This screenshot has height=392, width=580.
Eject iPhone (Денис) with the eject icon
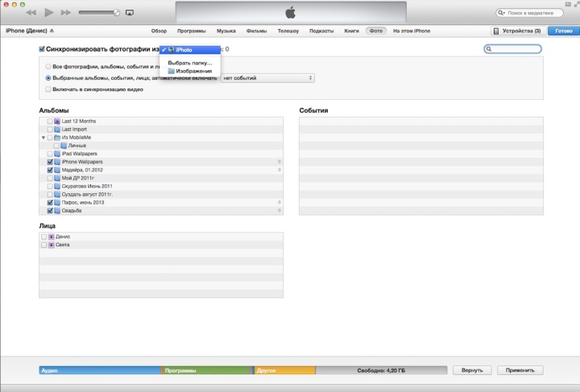[52, 31]
